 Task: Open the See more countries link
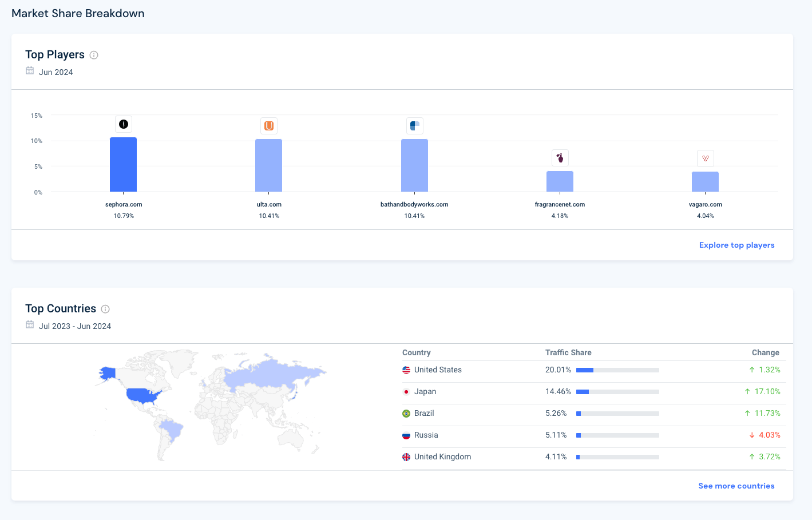(736, 486)
